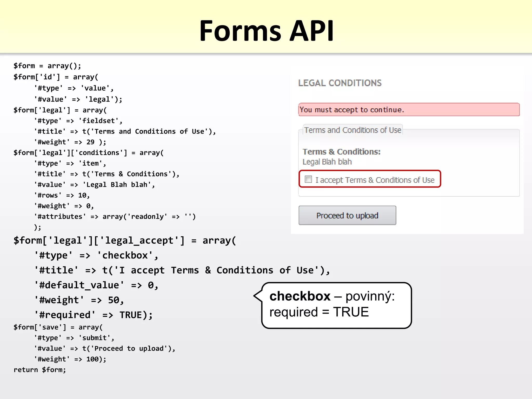This screenshot has height=399, width=532.
Task: Click the LEGAL CONDITIONS heading
Action: pos(340,83)
